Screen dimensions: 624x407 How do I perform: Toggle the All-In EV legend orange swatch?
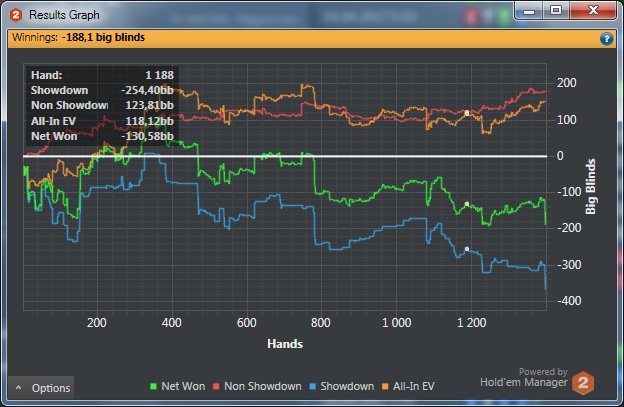(x=385, y=386)
